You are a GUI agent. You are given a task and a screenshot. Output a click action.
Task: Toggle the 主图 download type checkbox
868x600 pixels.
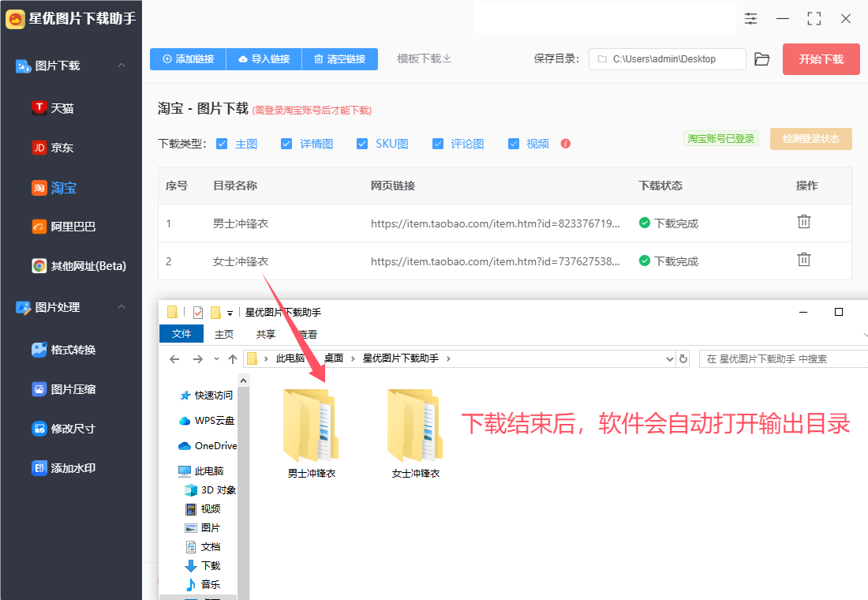(x=222, y=144)
